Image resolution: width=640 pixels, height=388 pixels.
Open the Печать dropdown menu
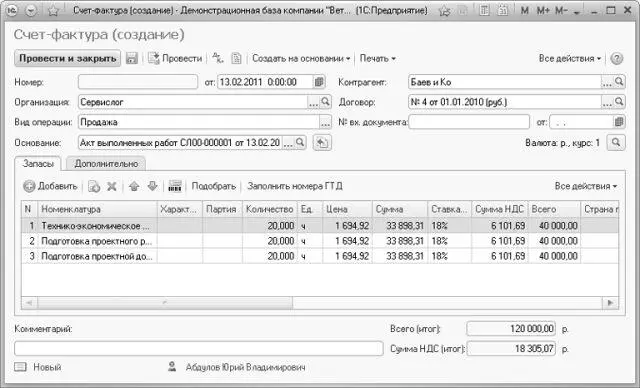(x=378, y=58)
